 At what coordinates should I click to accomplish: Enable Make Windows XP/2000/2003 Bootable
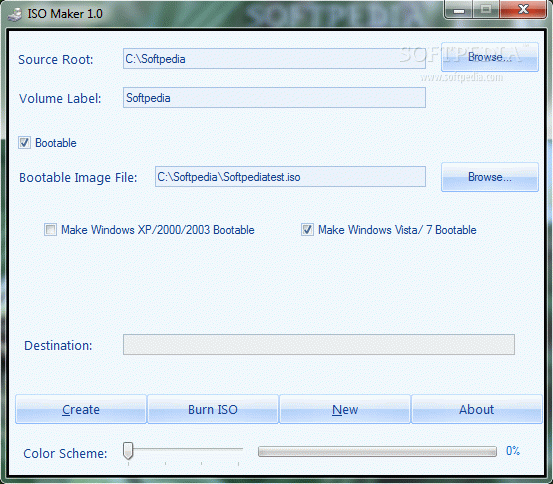pos(50,230)
